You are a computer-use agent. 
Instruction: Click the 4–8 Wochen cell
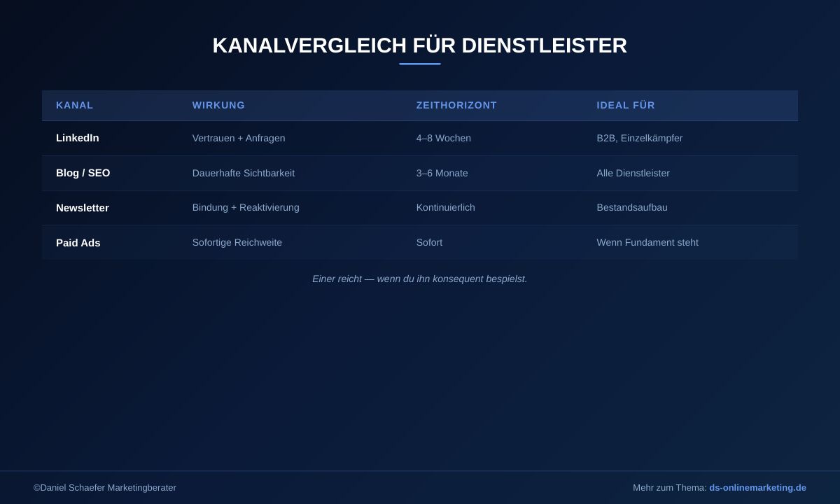point(444,138)
